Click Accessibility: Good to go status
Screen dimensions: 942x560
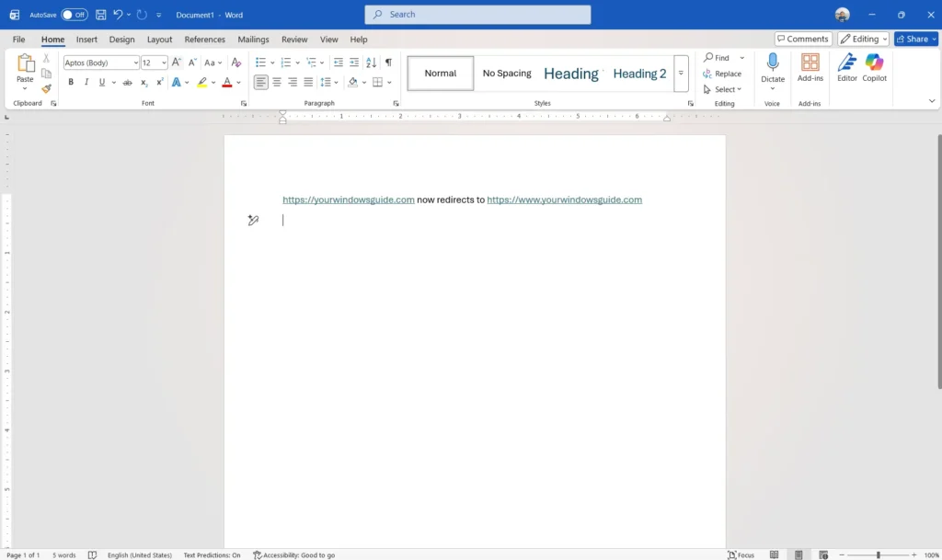(293, 555)
